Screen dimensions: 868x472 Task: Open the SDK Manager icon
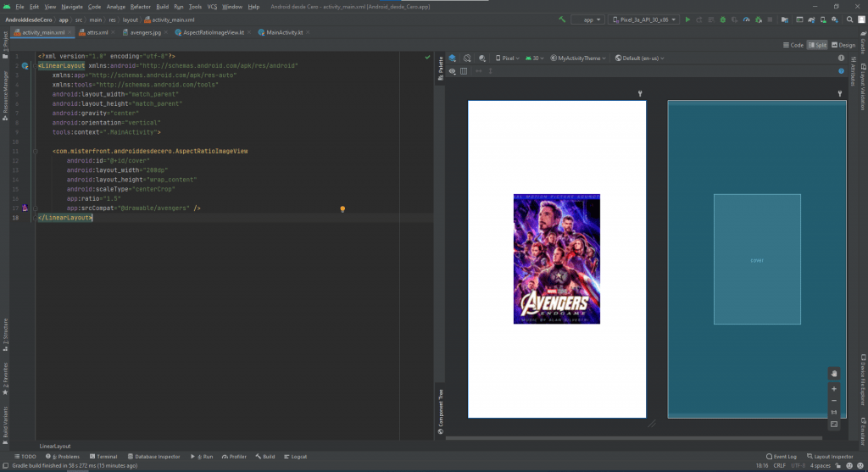pos(835,20)
